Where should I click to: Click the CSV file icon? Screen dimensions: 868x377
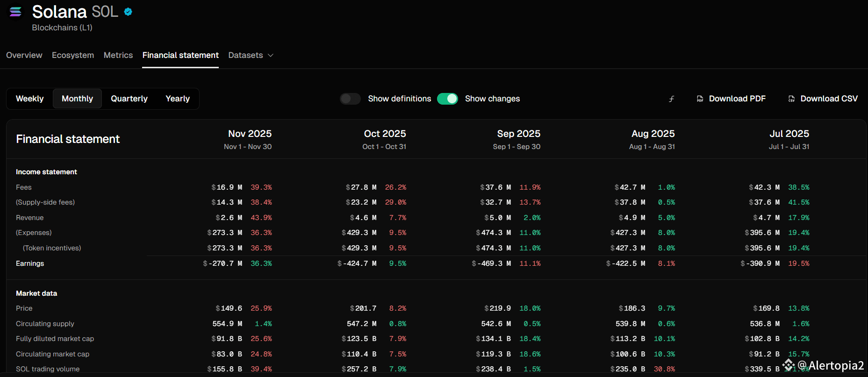pyautogui.click(x=791, y=99)
